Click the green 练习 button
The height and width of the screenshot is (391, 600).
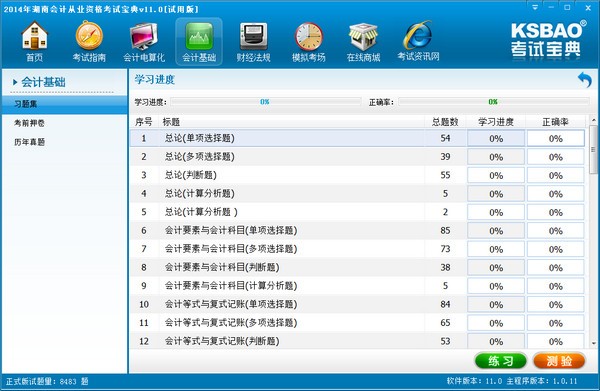[501, 361]
